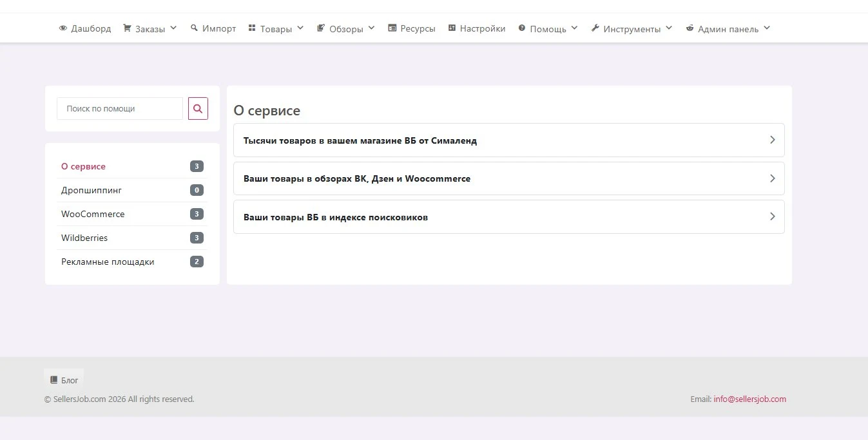Click the SellersJob.com copyright text
The height and width of the screenshot is (440, 868).
tap(119, 399)
